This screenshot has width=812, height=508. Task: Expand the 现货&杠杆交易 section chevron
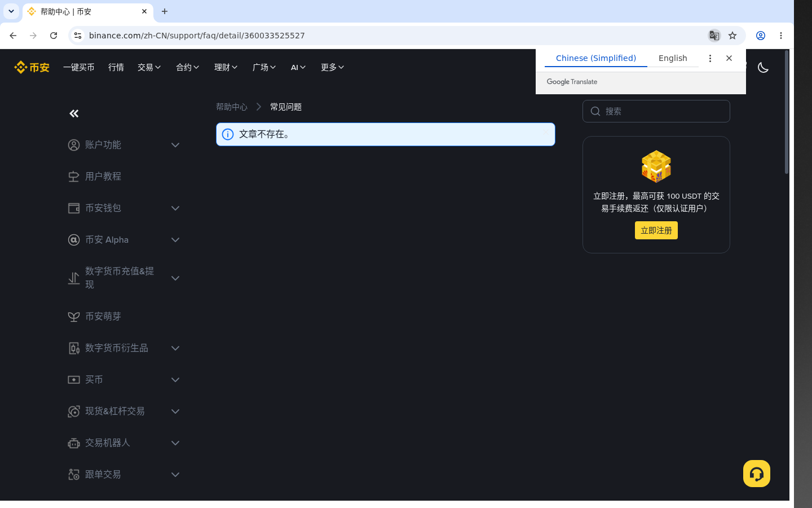pyautogui.click(x=175, y=411)
